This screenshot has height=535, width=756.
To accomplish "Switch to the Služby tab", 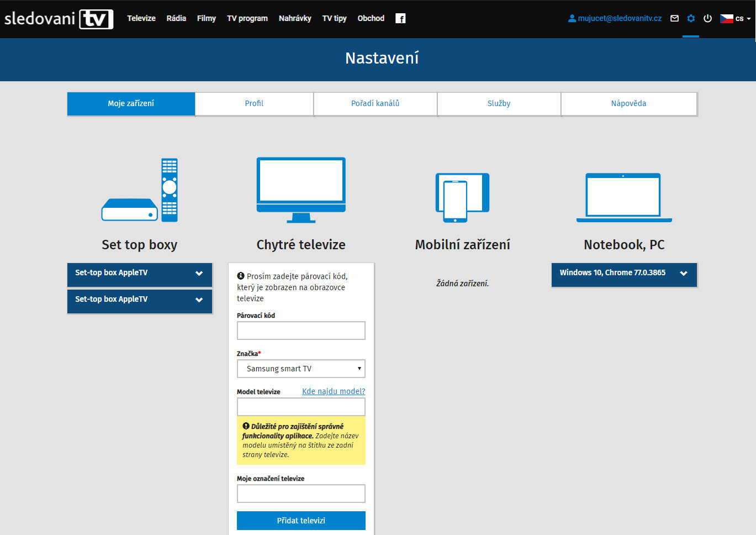I will (499, 104).
